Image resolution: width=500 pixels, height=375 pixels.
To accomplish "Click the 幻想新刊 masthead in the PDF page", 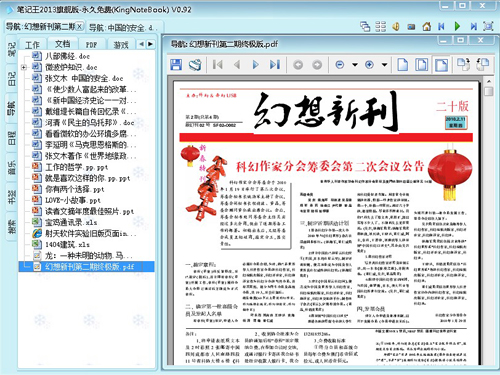I will coord(326,111).
